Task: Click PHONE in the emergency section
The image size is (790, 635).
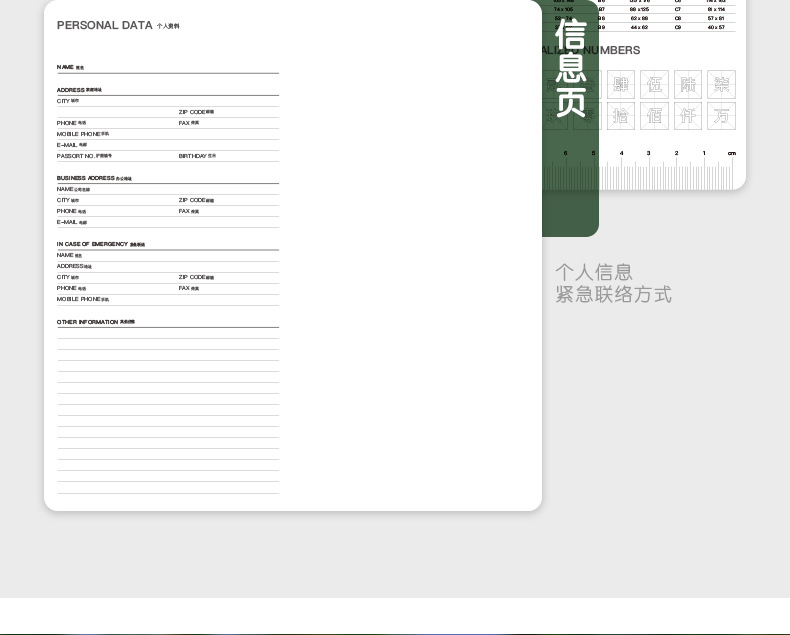Action: click(71, 288)
